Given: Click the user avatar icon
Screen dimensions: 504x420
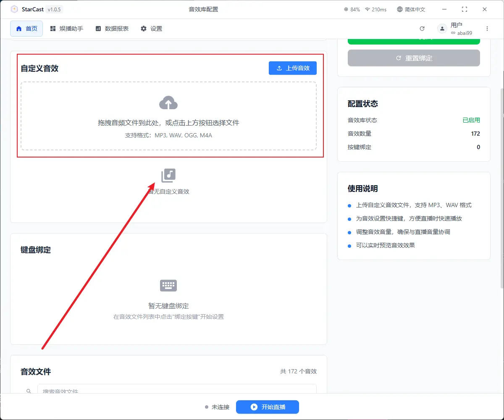Looking at the screenshot, I should (x=442, y=29).
